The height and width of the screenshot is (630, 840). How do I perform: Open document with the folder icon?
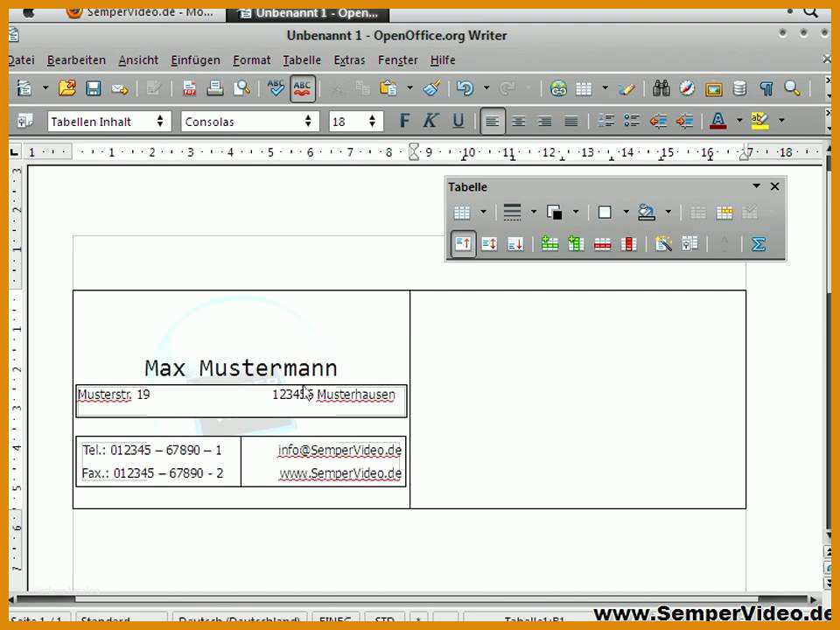click(x=67, y=87)
